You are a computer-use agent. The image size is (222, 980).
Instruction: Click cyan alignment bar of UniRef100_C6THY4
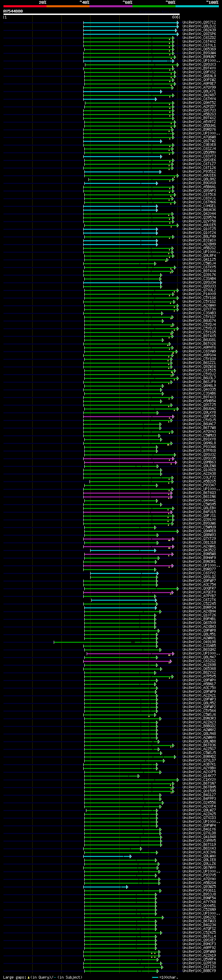point(120,99)
